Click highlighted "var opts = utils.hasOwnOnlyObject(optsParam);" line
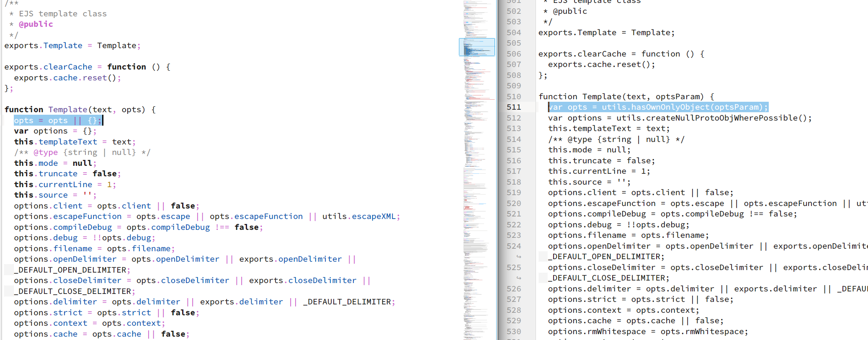This screenshot has height=340, width=868. point(658,107)
